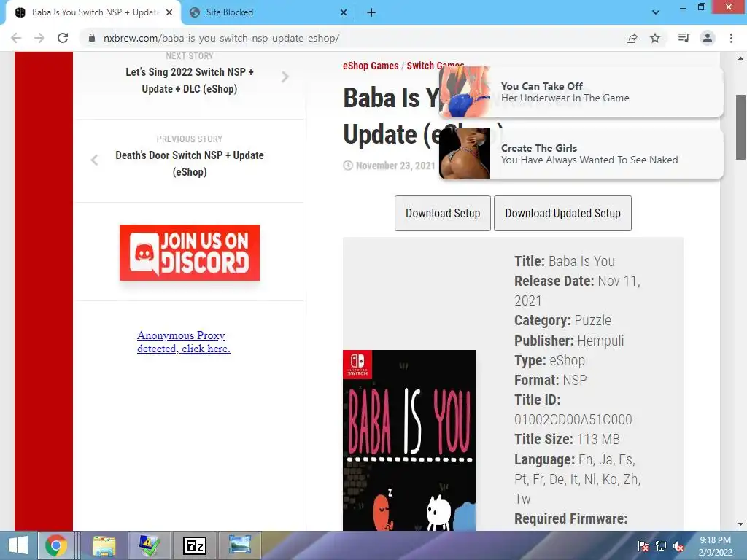Open File Explorer from taskbar
This screenshot has height=560, width=747.
[104, 545]
